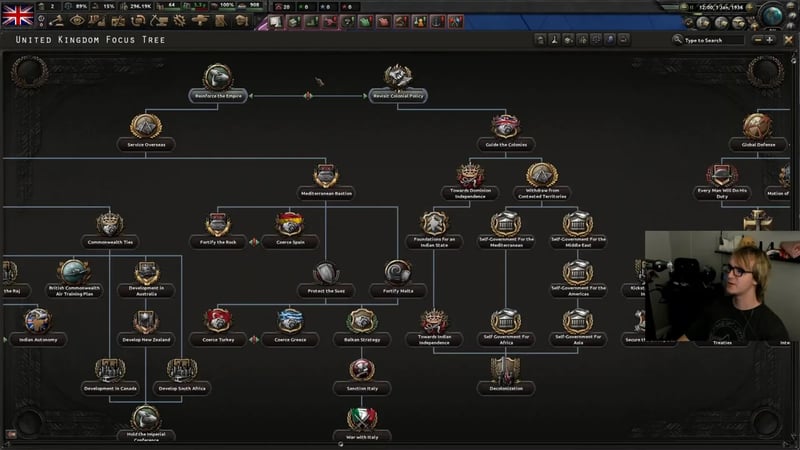The width and height of the screenshot is (800, 450).
Task: Select the War with Italy focus
Action: pyautogui.click(x=362, y=424)
